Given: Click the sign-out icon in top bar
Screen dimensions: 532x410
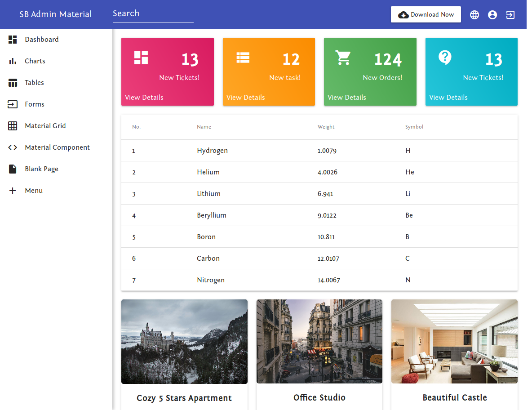Looking at the screenshot, I should [x=510, y=14].
